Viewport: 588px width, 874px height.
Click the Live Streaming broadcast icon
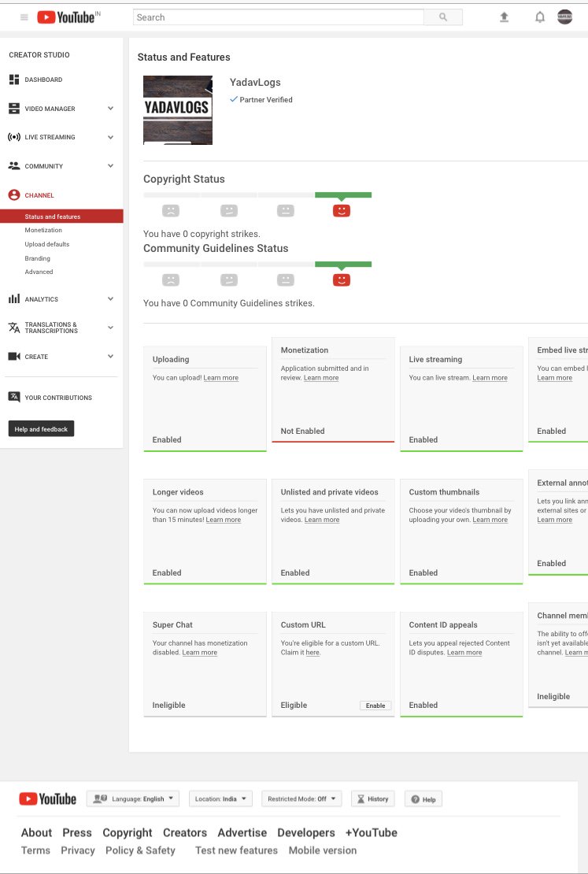tap(14, 137)
